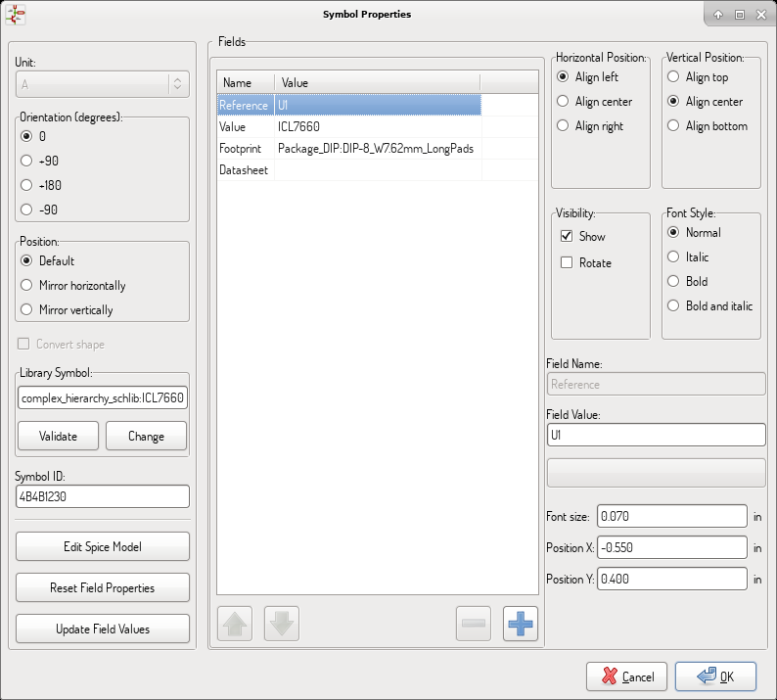This screenshot has height=700, width=777.
Task: Toggle the Show visibility checkbox
Action: (x=567, y=237)
